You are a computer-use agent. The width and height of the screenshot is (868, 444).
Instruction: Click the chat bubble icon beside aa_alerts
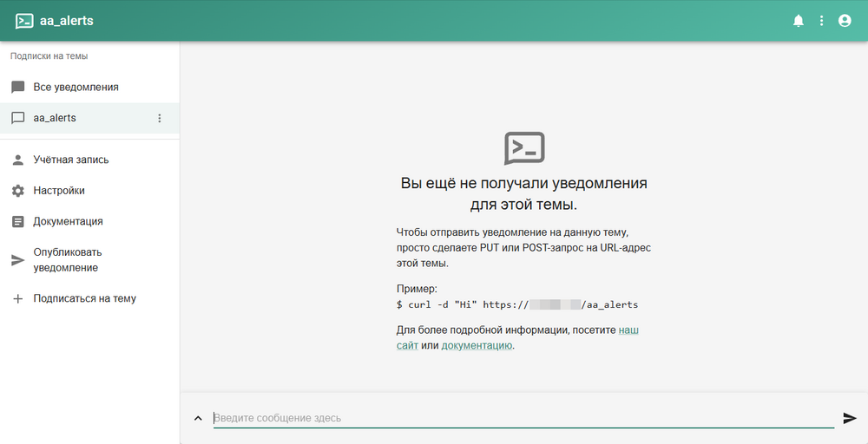[x=17, y=118]
